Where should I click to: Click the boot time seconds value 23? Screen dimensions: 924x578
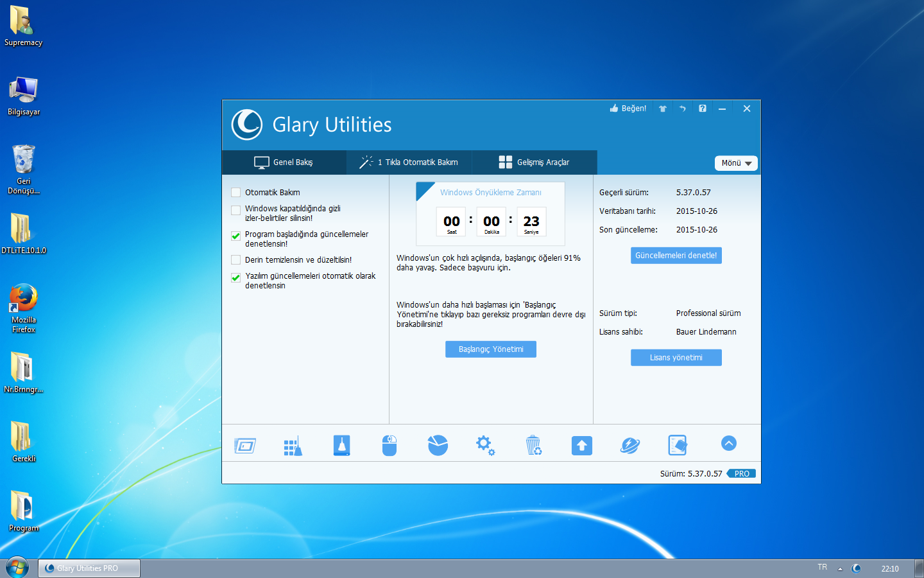pyautogui.click(x=531, y=221)
